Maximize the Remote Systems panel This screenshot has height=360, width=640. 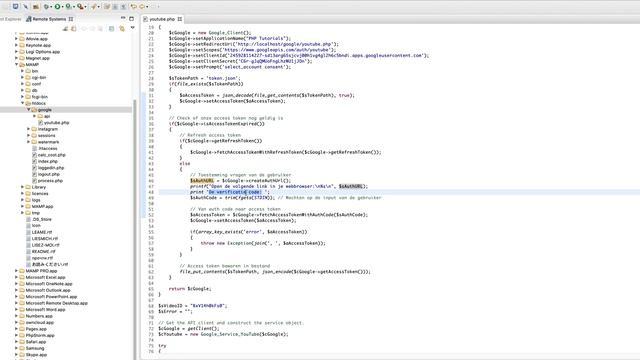click(x=131, y=18)
